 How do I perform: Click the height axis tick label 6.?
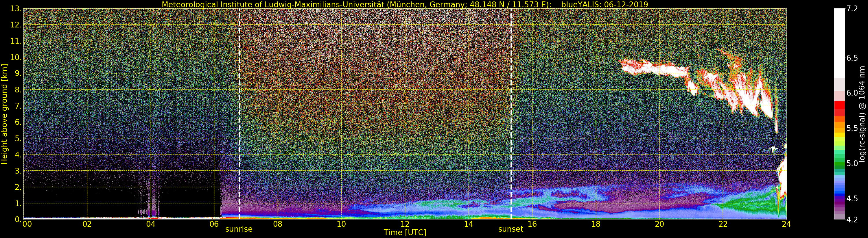click(x=18, y=122)
